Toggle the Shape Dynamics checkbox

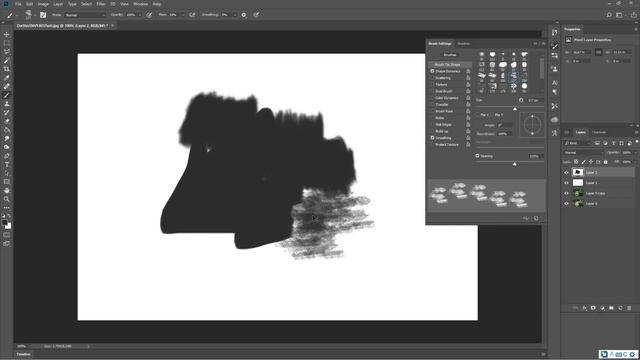(x=432, y=71)
